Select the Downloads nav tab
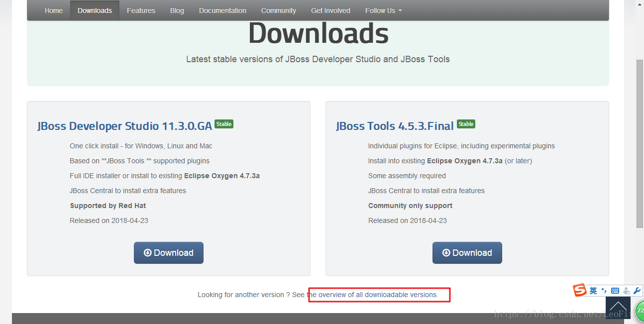 [95, 10]
